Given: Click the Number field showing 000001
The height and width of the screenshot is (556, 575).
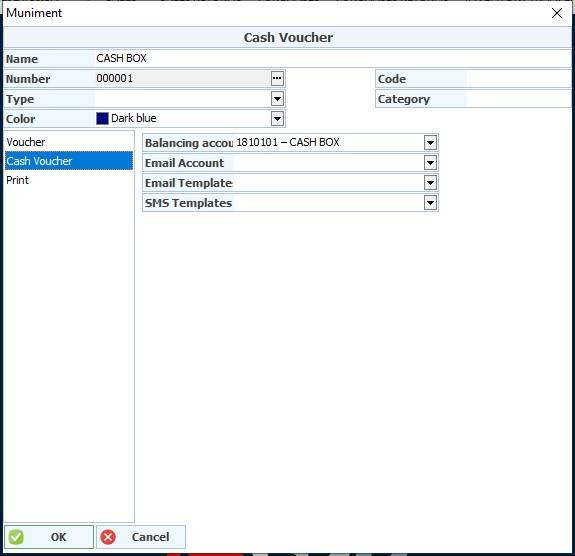Looking at the screenshot, I should pos(182,78).
